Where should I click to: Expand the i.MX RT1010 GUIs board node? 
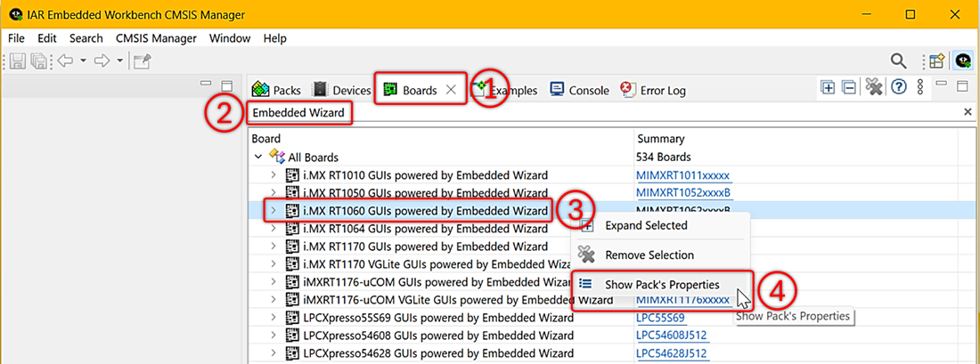point(274,175)
